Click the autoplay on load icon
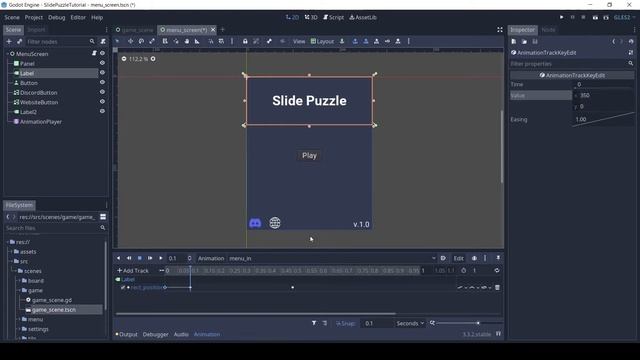Screen dimensions: 640x360 click(443, 258)
